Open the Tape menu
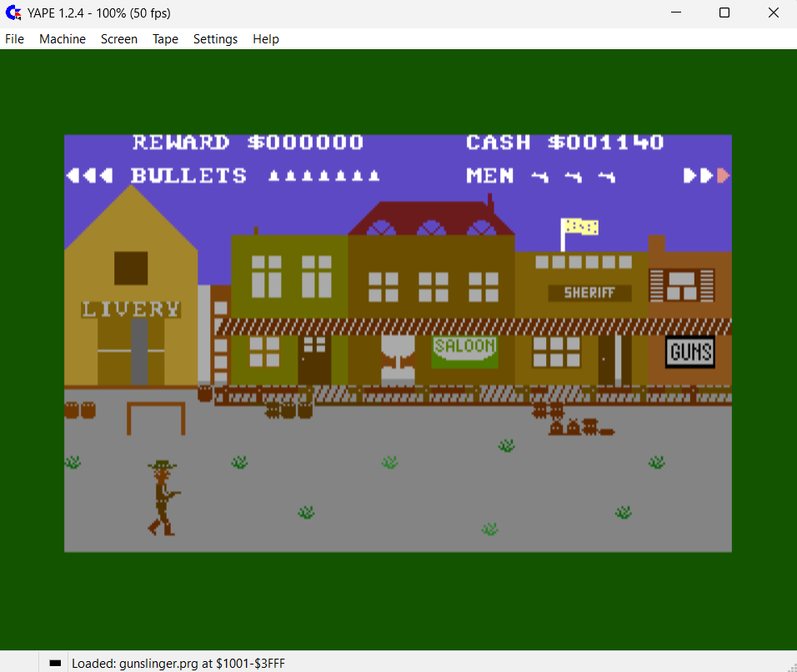Image resolution: width=797 pixels, height=672 pixels. tap(165, 39)
